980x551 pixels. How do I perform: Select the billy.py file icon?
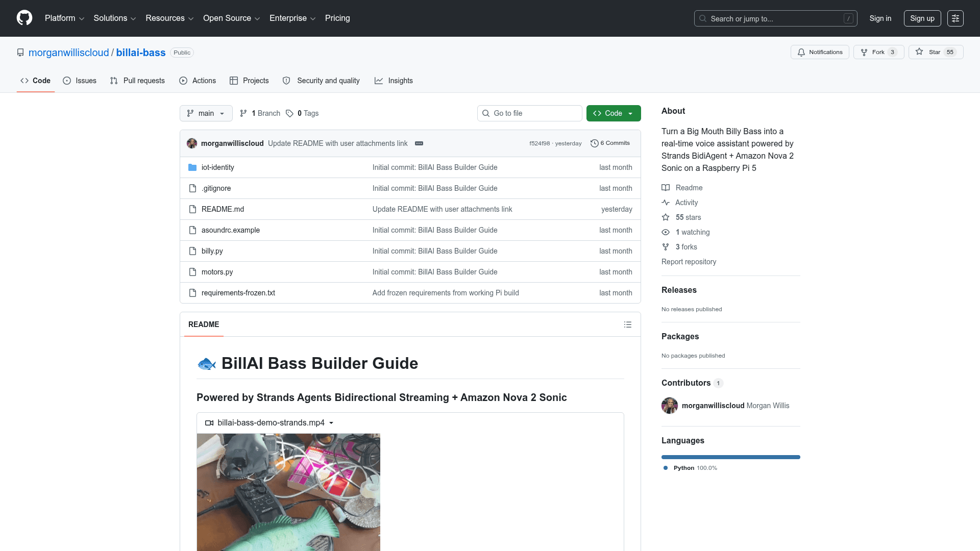point(192,251)
